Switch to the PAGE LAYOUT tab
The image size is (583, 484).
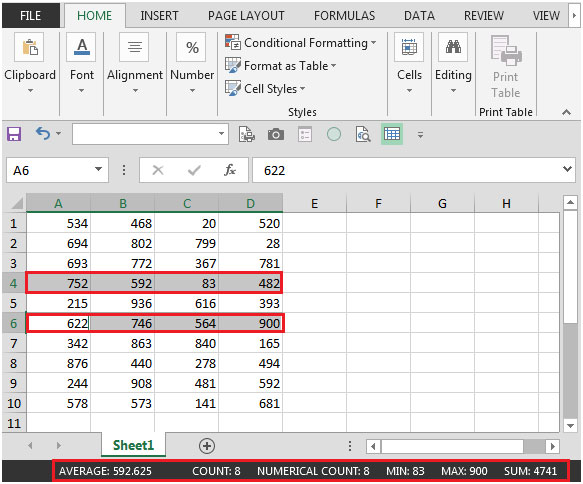246,16
